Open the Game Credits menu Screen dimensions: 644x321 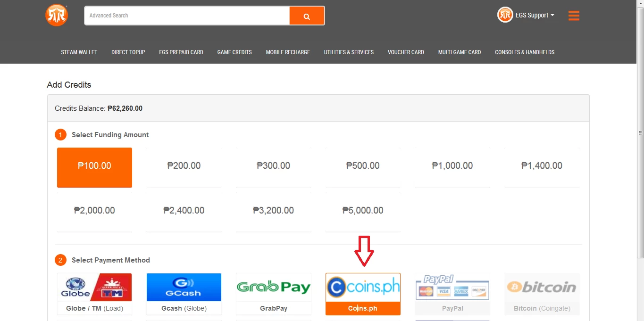coord(234,52)
